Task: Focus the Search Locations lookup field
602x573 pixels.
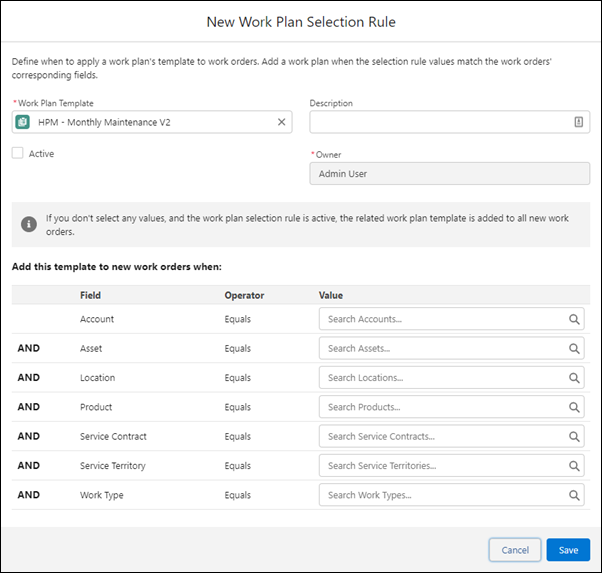Action: click(x=452, y=378)
